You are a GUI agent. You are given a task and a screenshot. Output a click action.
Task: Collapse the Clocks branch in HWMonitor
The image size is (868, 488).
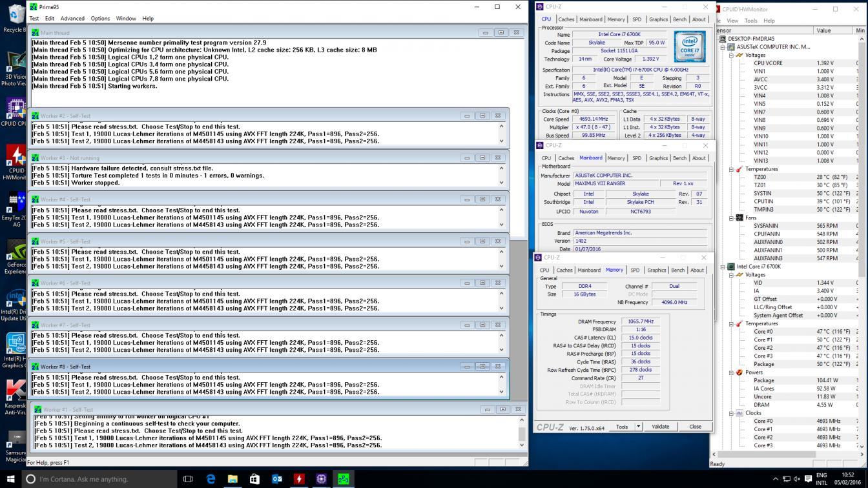732,413
